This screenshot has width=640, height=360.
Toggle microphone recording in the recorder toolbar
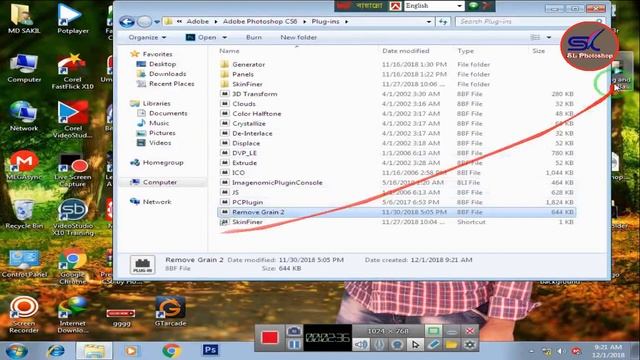[x=379, y=345]
